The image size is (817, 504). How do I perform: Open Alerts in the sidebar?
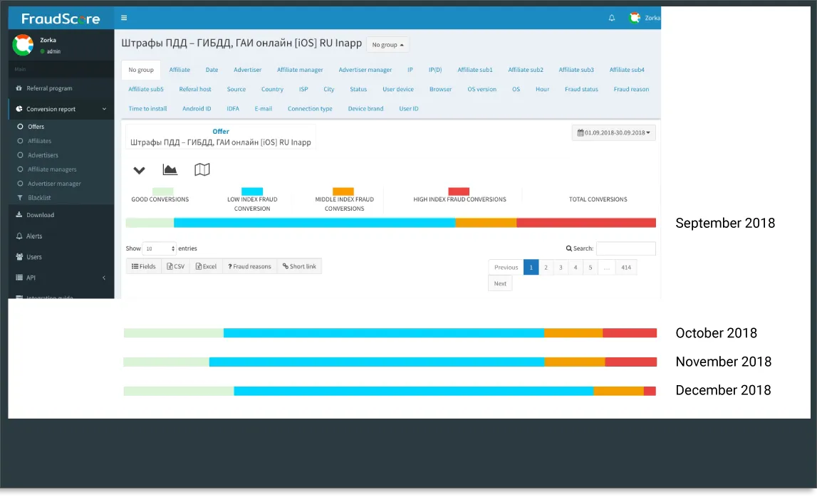(34, 236)
